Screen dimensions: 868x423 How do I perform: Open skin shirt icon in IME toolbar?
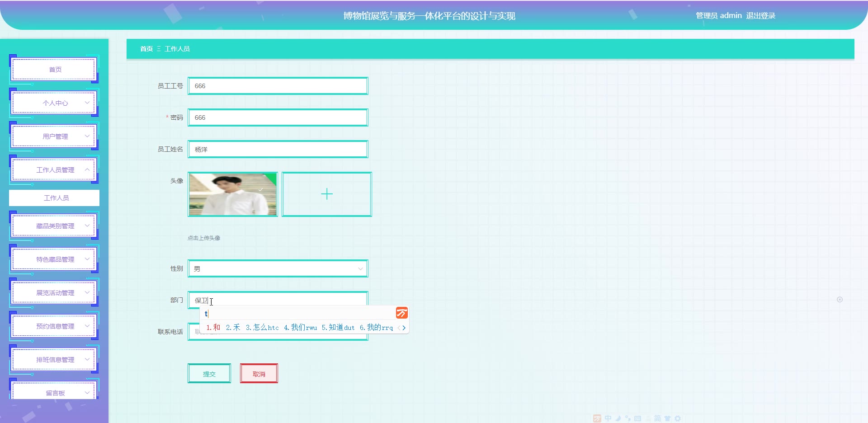coord(668,418)
